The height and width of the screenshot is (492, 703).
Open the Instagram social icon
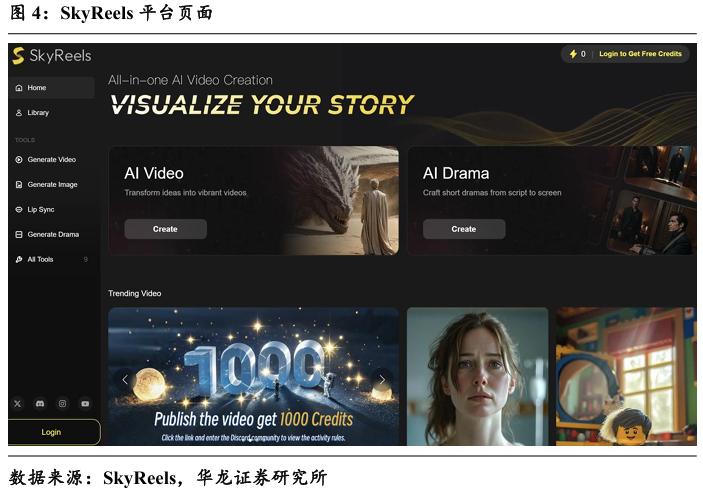(62, 404)
